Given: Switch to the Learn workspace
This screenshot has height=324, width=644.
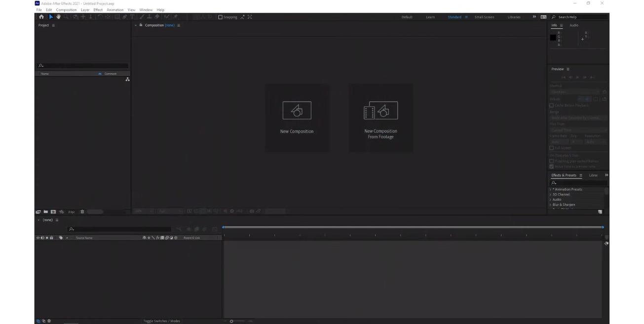Looking at the screenshot, I should [x=430, y=17].
